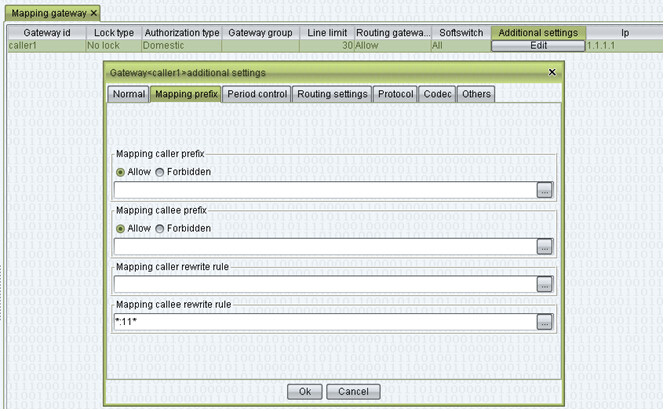This screenshot has height=411, width=664.
Task: Open browse button for Mapping callee prefix
Action: (544, 247)
